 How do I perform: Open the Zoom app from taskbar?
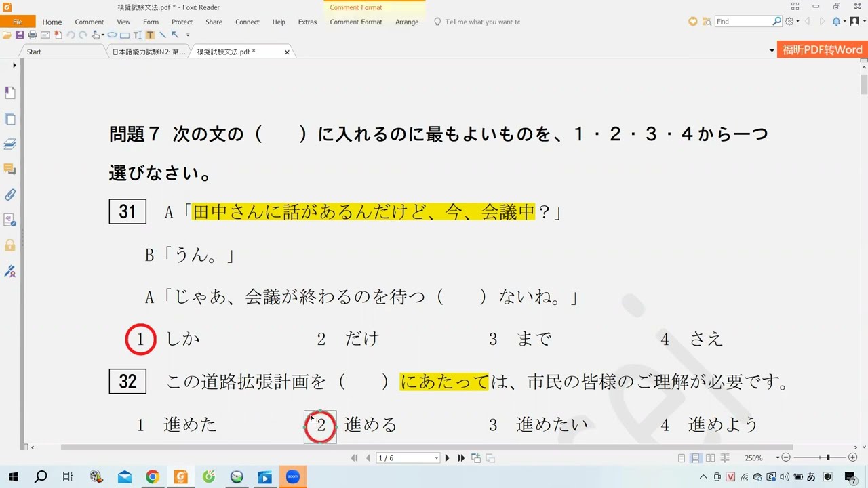pyautogui.click(x=292, y=476)
